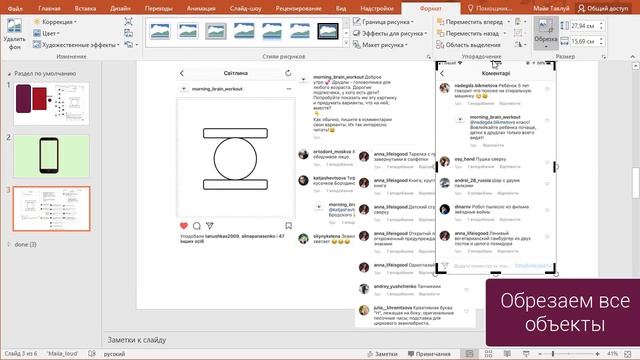640x360 pixels.
Task: Switch to the Дизайн tab
Action: coord(120,8)
